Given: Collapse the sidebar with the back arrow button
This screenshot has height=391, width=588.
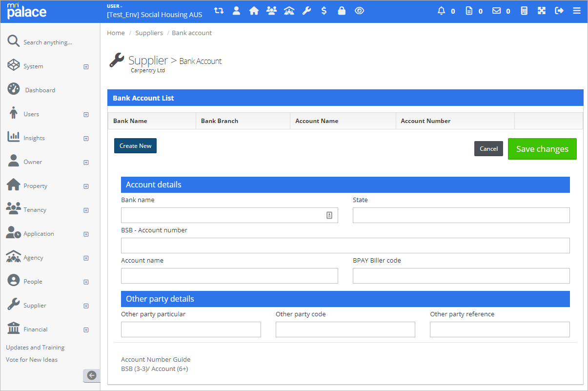Looking at the screenshot, I should click(x=92, y=375).
